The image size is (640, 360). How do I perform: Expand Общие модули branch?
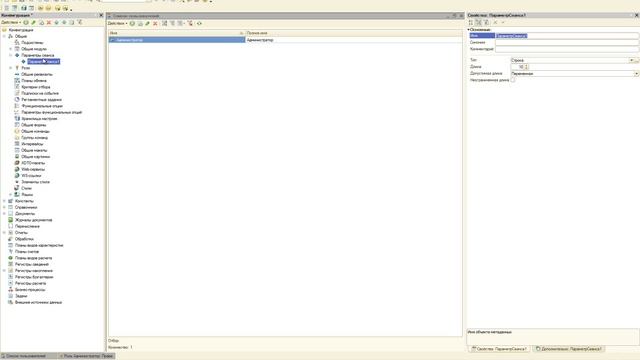pyautogui.click(x=11, y=49)
